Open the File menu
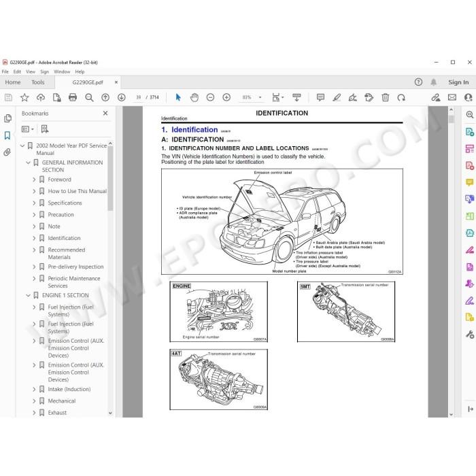The height and width of the screenshot is (476, 476). (x=5, y=71)
